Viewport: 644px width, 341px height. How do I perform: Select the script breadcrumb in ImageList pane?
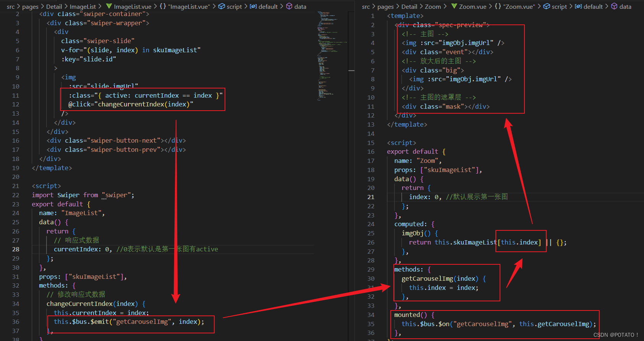[230, 6]
